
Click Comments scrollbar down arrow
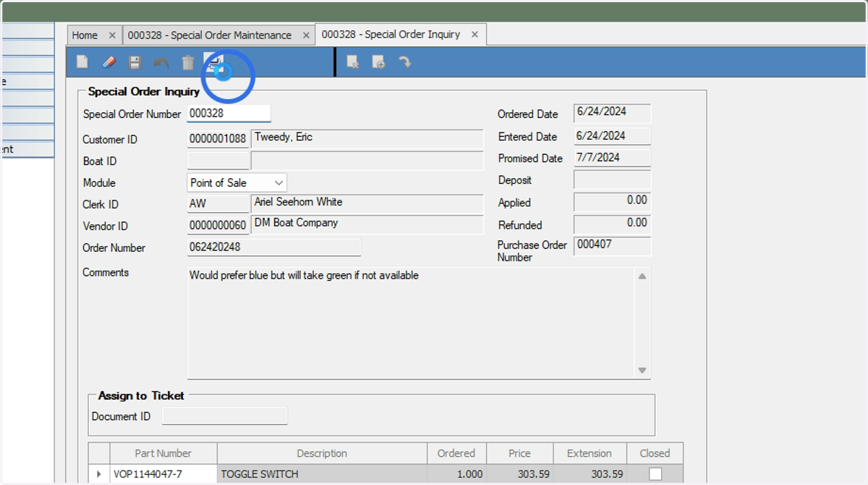642,371
